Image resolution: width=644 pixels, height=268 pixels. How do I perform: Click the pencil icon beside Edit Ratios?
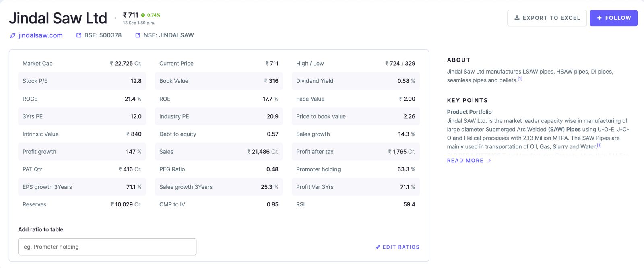click(x=378, y=247)
